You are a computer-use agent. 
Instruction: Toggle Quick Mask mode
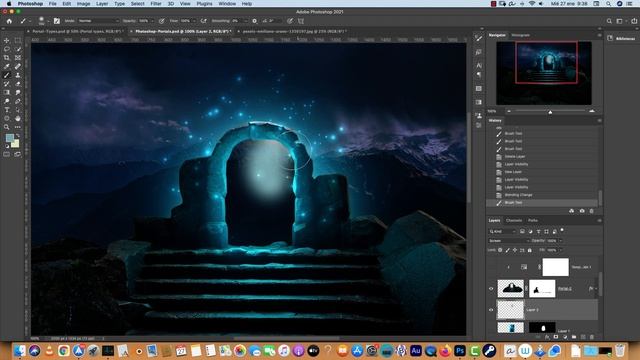click(7, 154)
